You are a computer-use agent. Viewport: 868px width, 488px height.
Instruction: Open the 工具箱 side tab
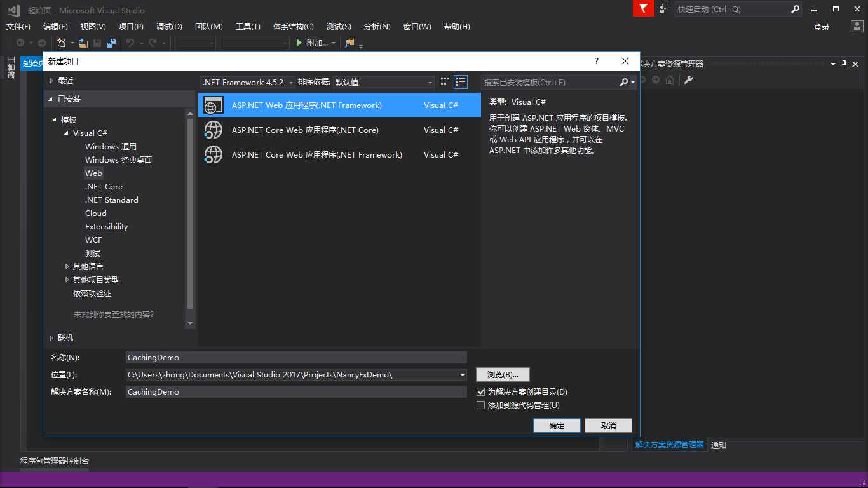[11, 67]
